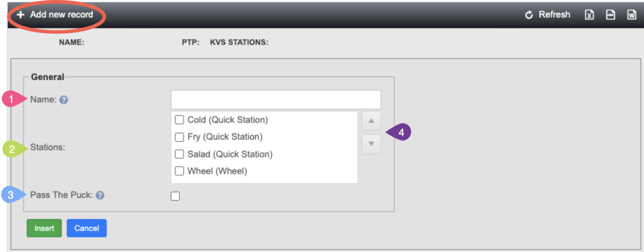Check the Fry (Quick Station) checkbox
This screenshot has height=252, width=644.
coord(179,137)
